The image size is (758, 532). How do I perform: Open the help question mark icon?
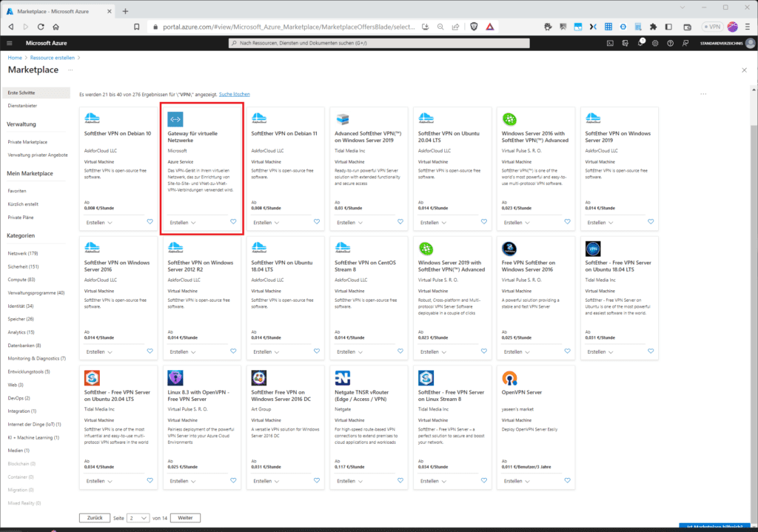tap(670, 43)
